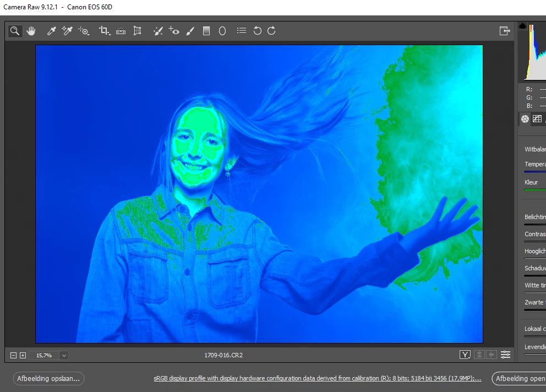Select the Hand tool
This screenshot has height=392, width=546.
tap(31, 31)
